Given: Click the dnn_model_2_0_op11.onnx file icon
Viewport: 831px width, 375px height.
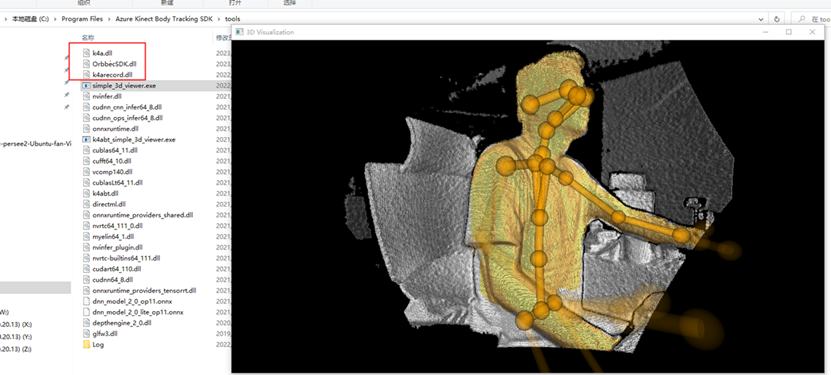Looking at the screenshot, I should click(x=87, y=301).
